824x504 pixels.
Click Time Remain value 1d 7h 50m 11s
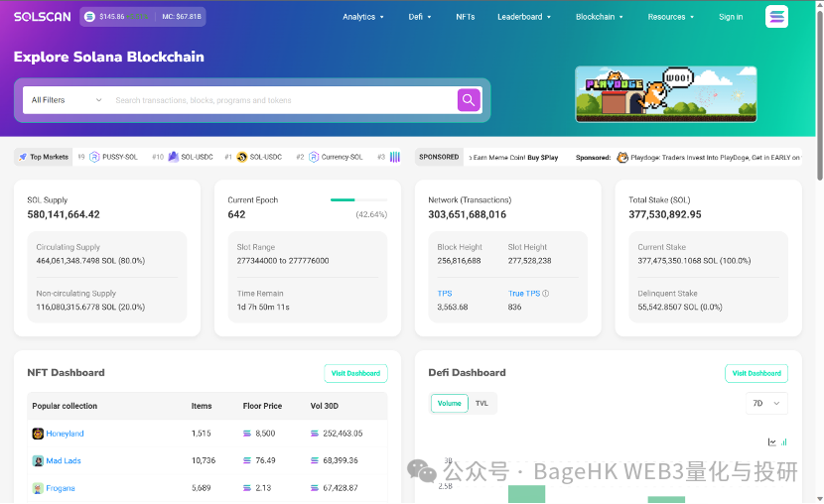(x=263, y=308)
